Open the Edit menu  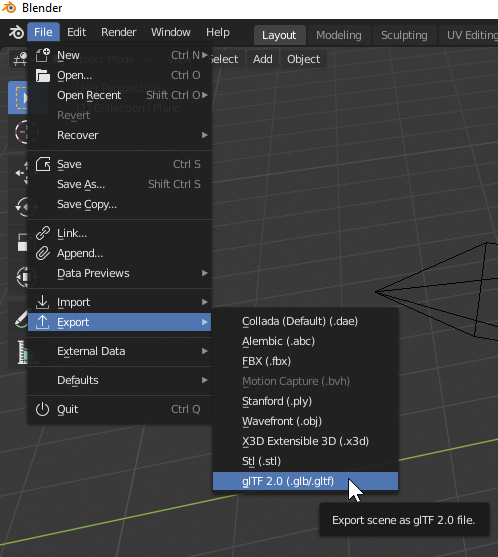(x=76, y=32)
